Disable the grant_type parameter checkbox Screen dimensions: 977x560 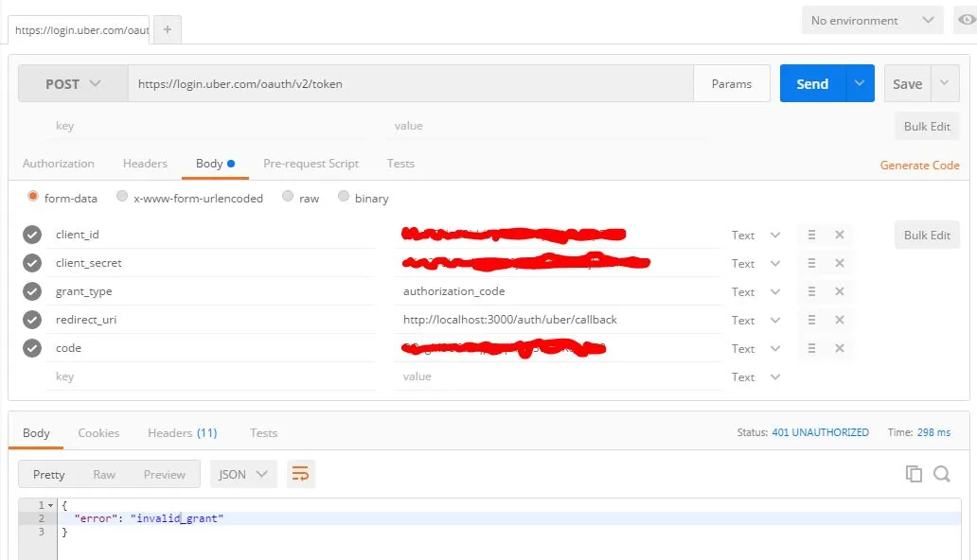(32, 291)
